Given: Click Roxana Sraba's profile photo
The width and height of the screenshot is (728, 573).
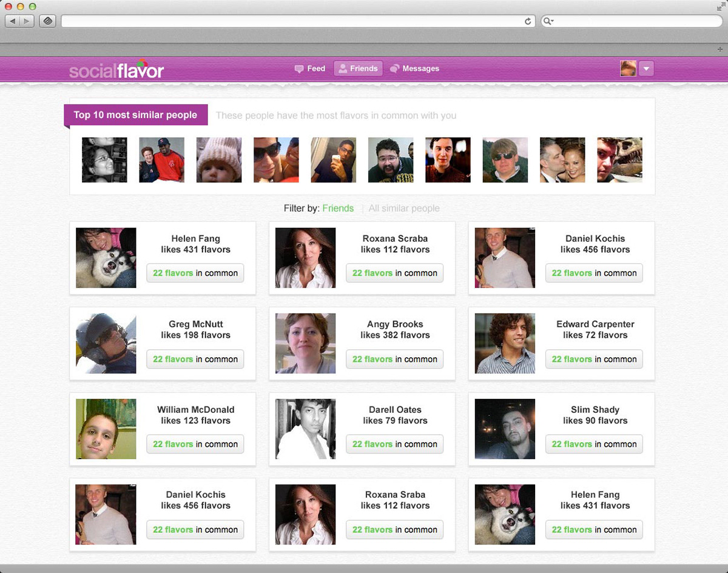Looking at the screenshot, I should pos(306,514).
